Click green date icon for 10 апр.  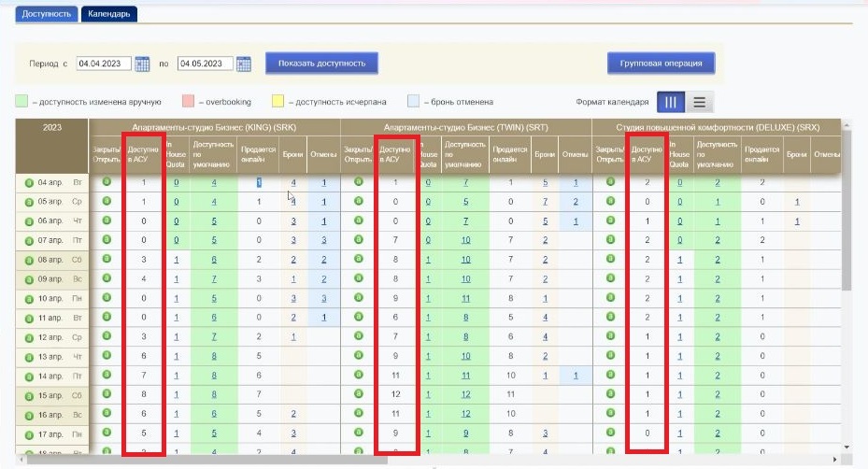pyautogui.click(x=29, y=299)
